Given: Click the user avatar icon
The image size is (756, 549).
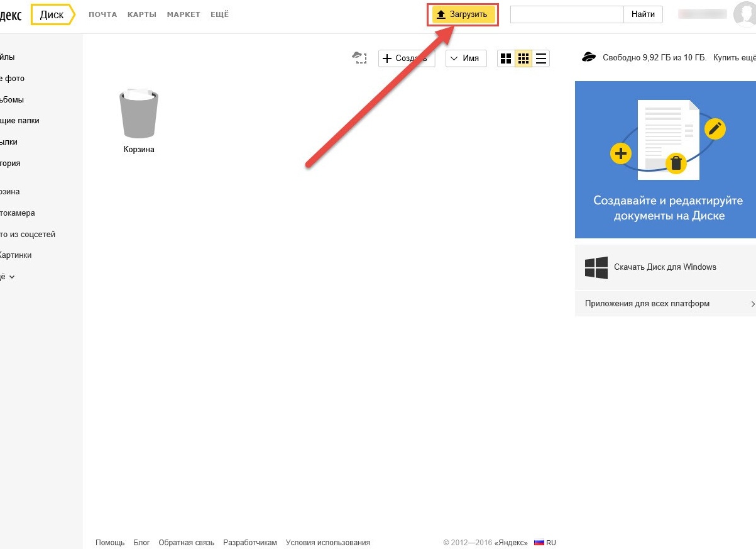Looking at the screenshot, I should (x=746, y=14).
